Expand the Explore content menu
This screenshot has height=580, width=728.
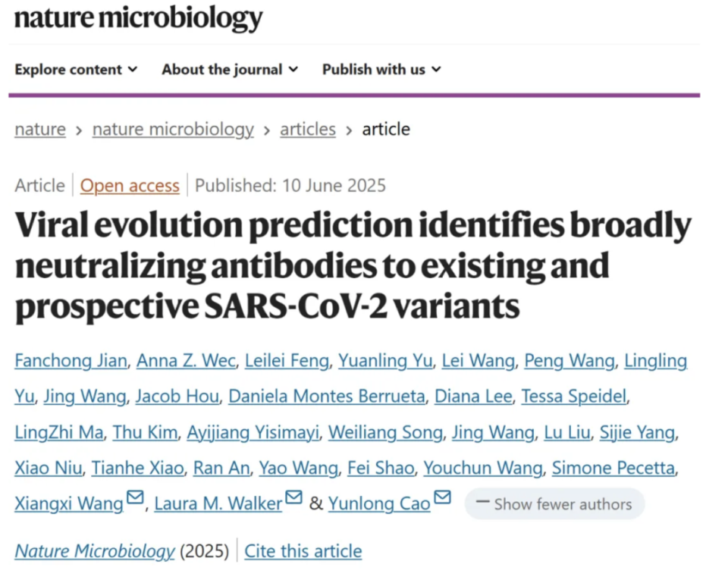point(76,70)
